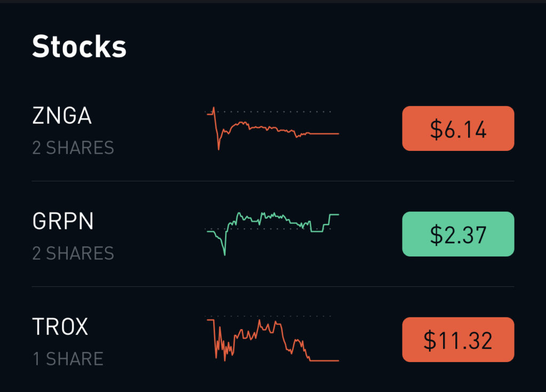The image size is (546, 392).
Task: Click the divider below the ZNGA row
Action: point(273,181)
